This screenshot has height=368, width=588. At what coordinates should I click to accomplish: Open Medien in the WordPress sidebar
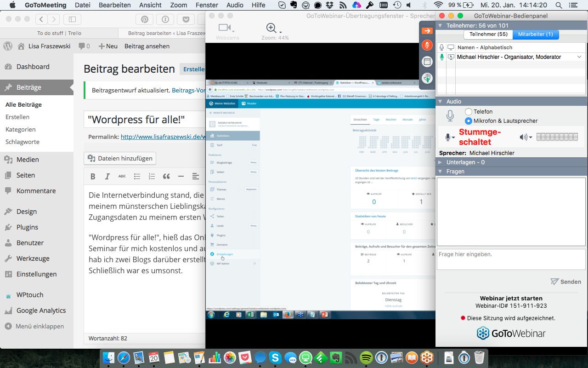[28, 160]
